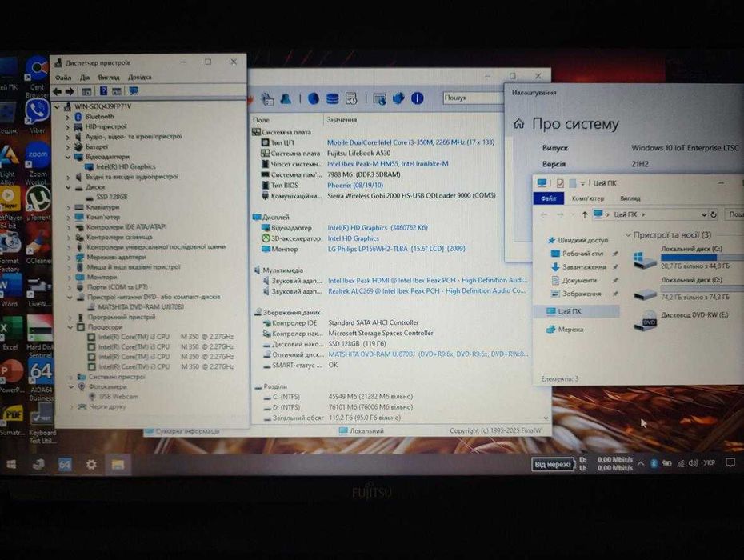Click the refresh button in File Explorer address bar
This screenshot has width=744, height=560.
[713, 215]
